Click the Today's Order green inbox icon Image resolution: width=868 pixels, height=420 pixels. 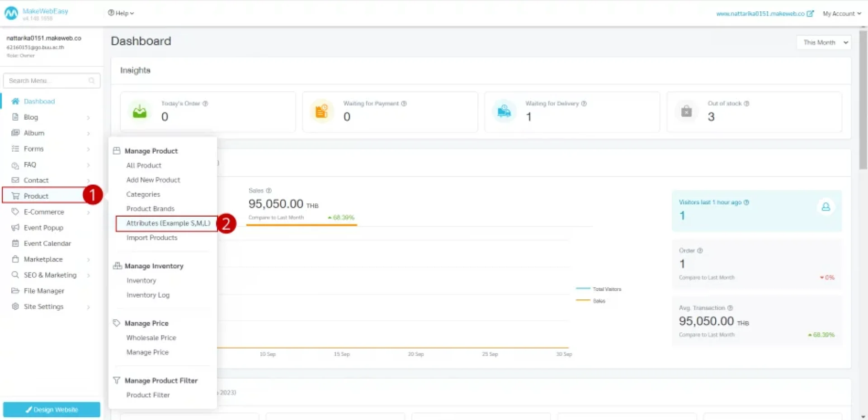click(140, 112)
